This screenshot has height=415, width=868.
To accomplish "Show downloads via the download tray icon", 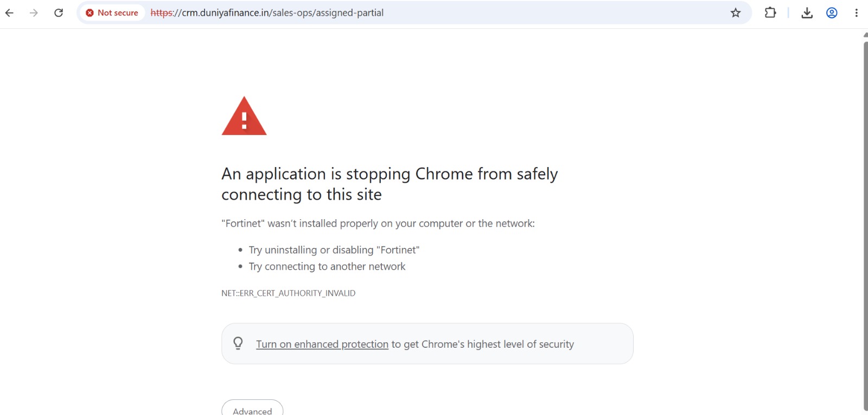I will coord(807,12).
